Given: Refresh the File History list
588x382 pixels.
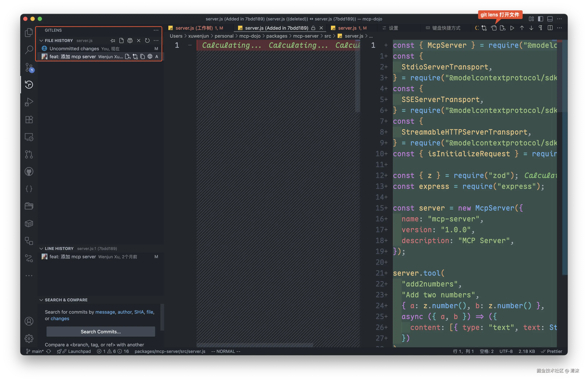Looking at the screenshot, I should tap(147, 41).
